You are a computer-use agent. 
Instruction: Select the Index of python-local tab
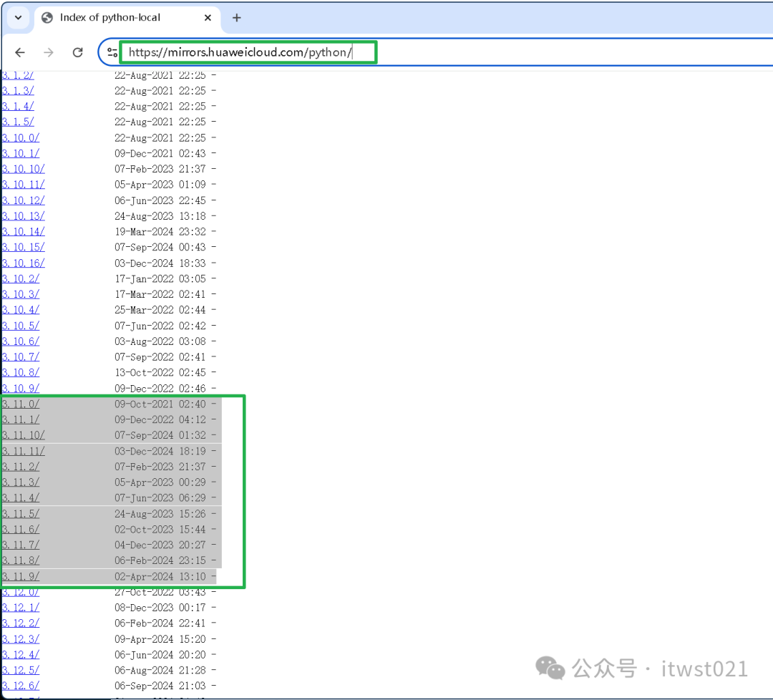pyautogui.click(x=127, y=18)
